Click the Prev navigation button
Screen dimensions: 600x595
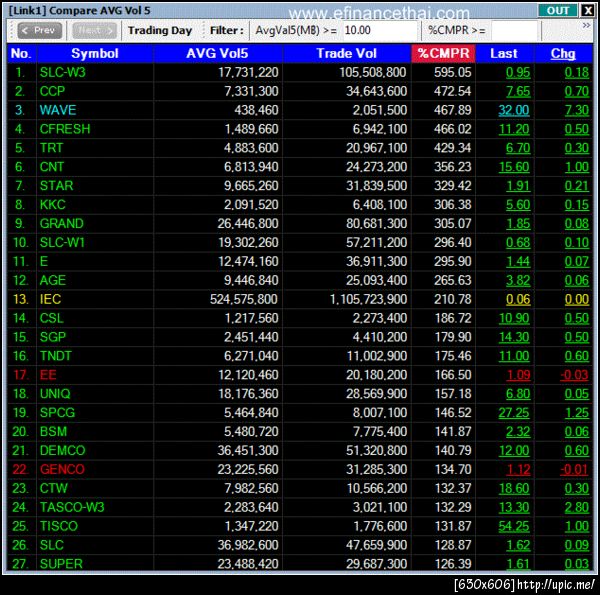coord(39,30)
